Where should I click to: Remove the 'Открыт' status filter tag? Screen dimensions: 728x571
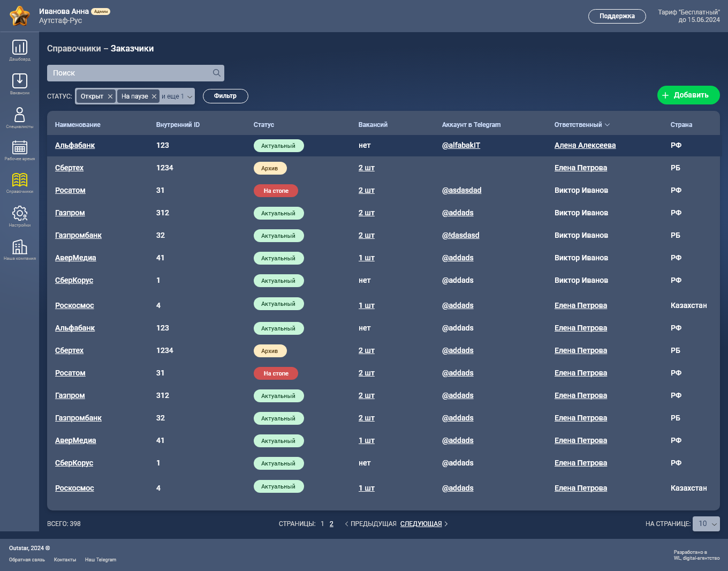(x=110, y=96)
